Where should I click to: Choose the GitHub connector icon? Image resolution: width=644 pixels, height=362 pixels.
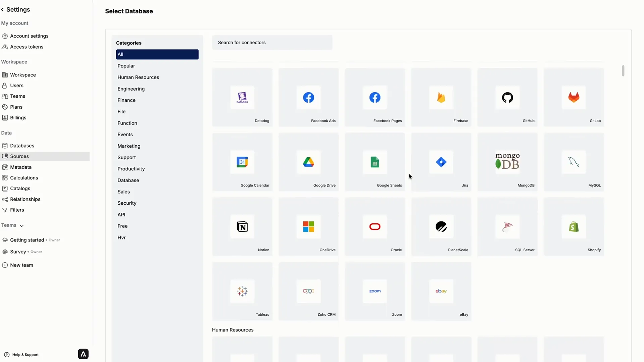pos(507,98)
